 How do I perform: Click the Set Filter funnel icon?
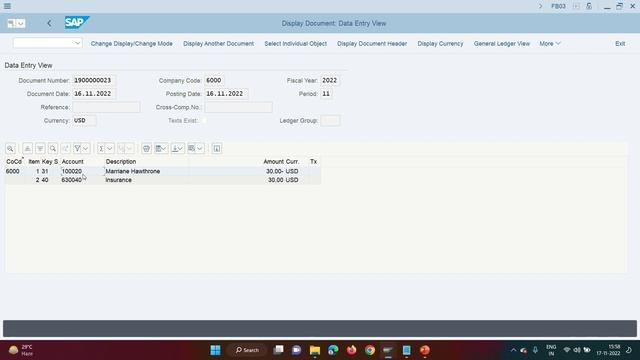tap(77, 149)
